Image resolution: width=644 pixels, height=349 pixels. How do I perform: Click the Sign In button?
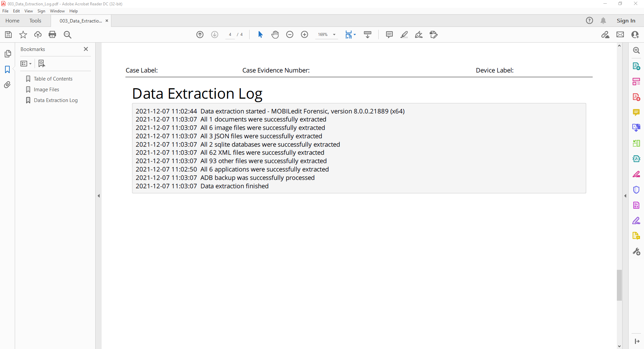[x=626, y=21]
